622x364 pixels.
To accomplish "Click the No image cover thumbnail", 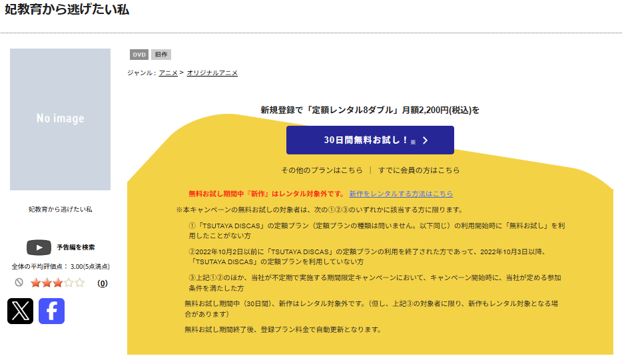I will pos(61,119).
